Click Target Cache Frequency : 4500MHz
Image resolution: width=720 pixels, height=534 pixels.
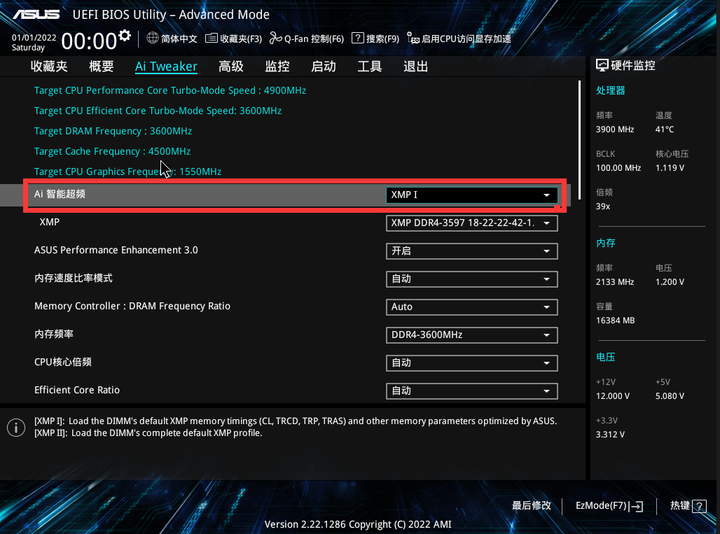coord(112,151)
